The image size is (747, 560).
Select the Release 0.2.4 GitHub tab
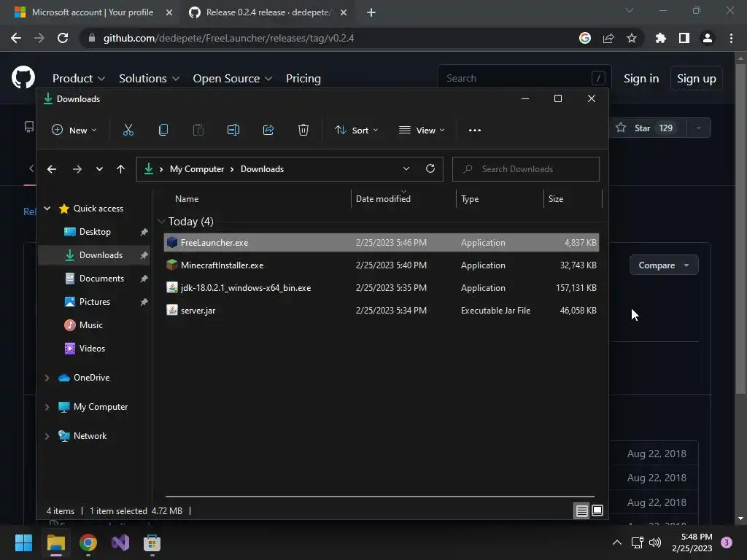click(268, 12)
